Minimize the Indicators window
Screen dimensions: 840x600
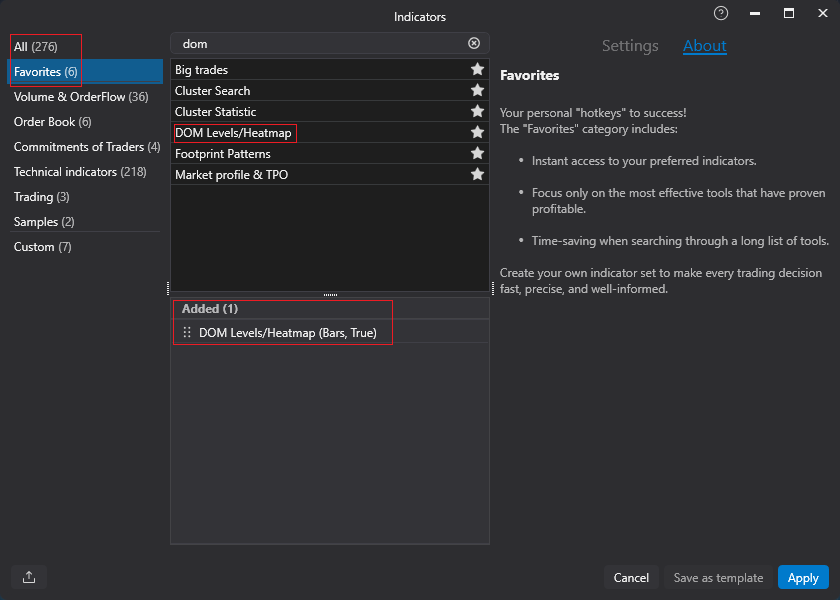[755, 13]
